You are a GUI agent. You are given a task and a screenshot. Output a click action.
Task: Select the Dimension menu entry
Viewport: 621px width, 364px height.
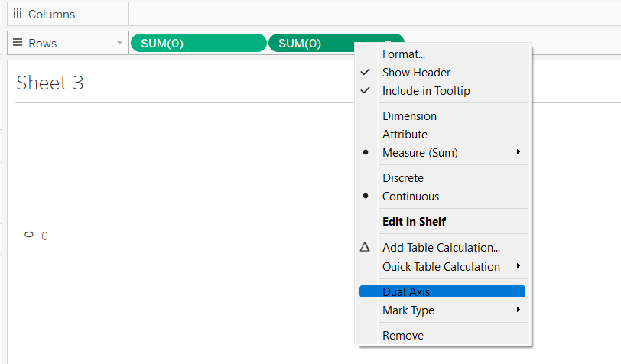(x=409, y=116)
